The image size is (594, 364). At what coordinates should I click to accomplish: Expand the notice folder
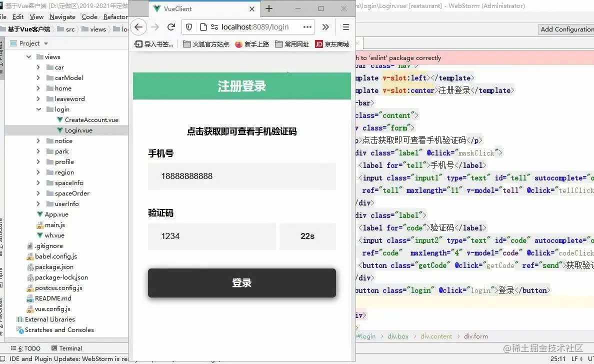pyautogui.click(x=38, y=141)
